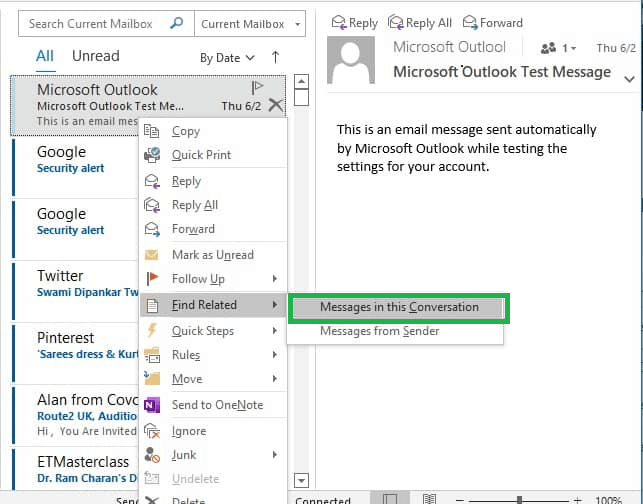Image resolution: width=643 pixels, height=504 pixels.
Task: Open the By Date sort dropdown
Action: click(x=227, y=58)
